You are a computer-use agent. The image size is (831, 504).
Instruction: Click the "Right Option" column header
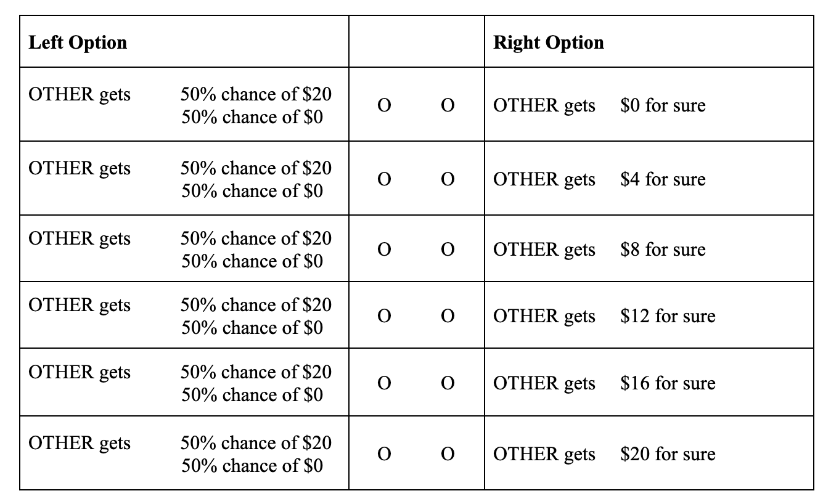coord(549,43)
